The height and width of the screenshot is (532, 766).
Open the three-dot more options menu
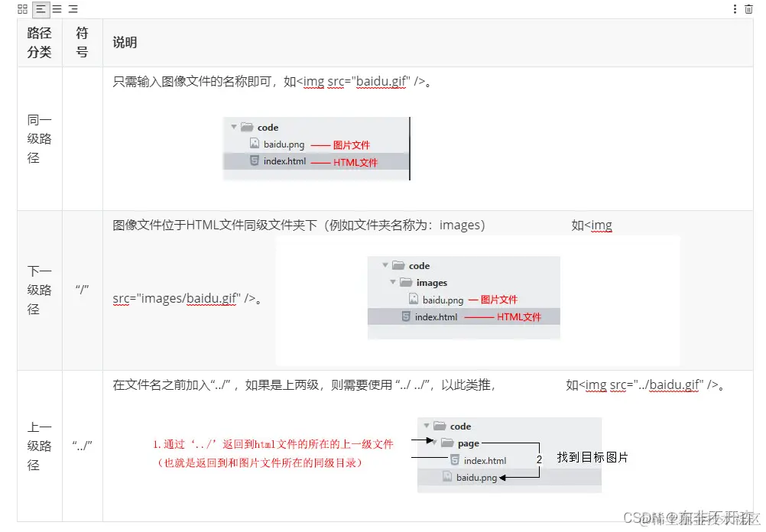pos(735,9)
